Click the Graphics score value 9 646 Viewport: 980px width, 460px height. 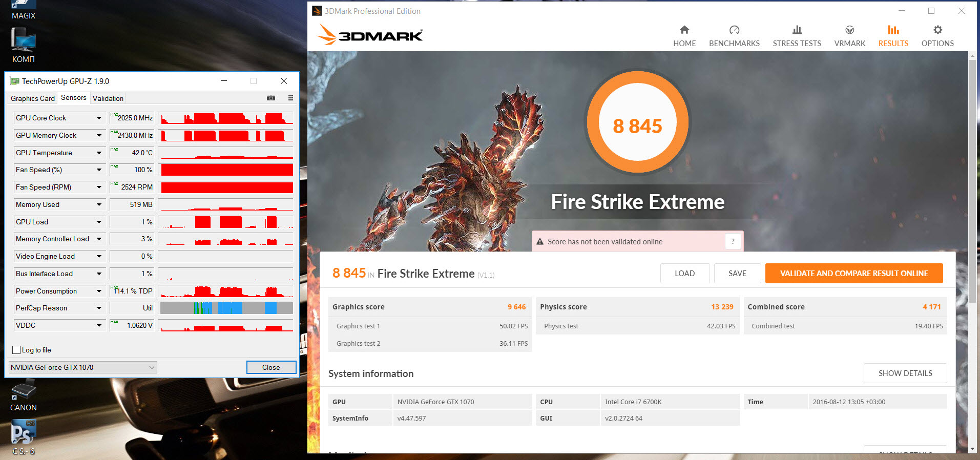(x=516, y=307)
